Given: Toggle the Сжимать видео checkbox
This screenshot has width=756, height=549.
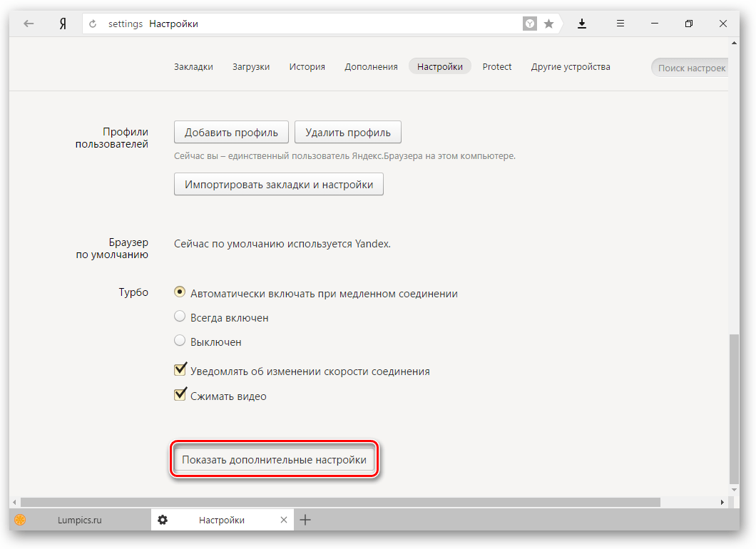Looking at the screenshot, I should (x=180, y=395).
